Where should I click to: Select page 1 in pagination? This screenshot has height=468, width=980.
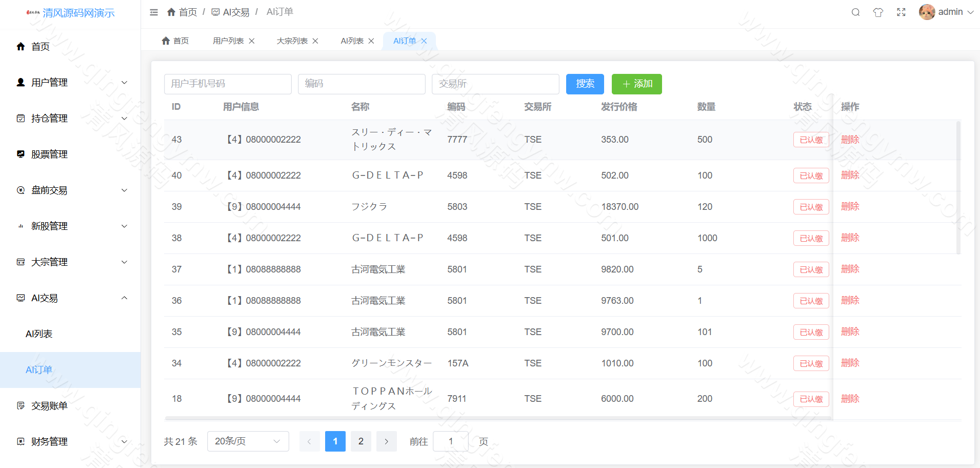tap(335, 441)
